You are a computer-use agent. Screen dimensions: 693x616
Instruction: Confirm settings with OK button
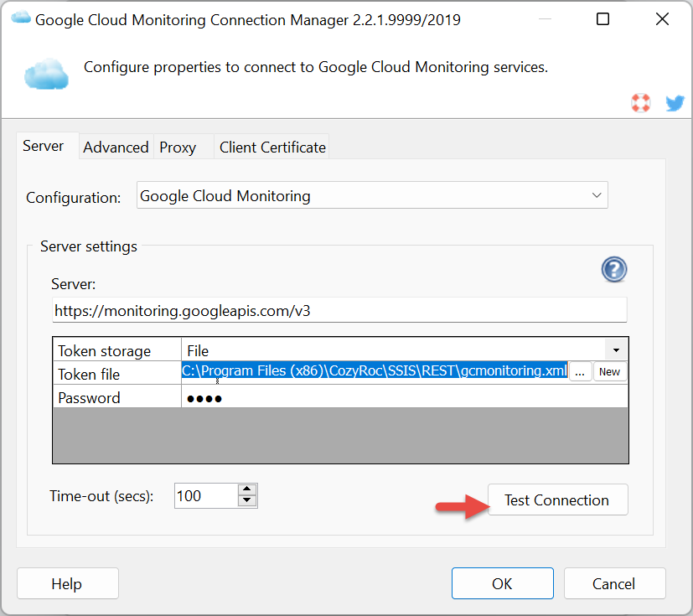tap(503, 583)
